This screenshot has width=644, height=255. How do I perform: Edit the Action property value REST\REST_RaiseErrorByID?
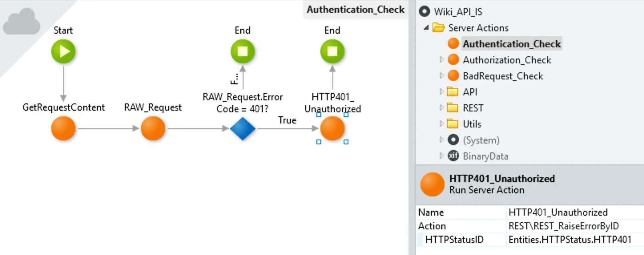[x=575, y=226]
